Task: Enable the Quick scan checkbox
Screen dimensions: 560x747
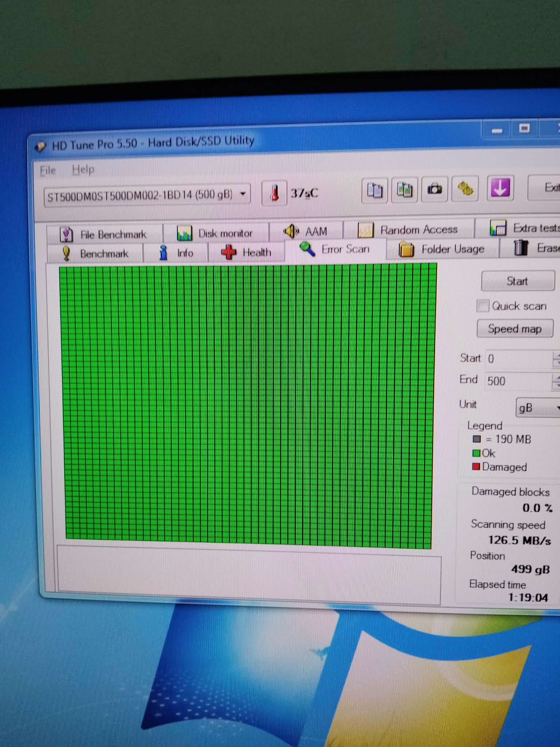Action: click(x=483, y=306)
